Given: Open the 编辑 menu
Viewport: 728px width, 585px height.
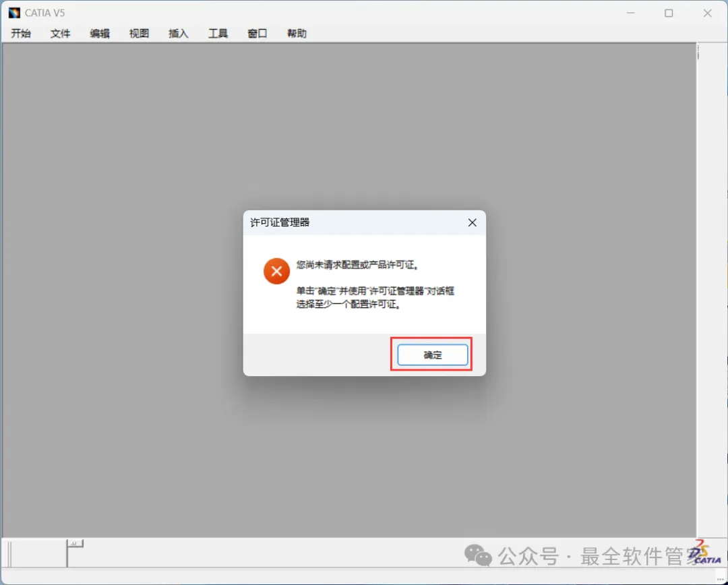Looking at the screenshot, I should pyautogui.click(x=100, y=34).
